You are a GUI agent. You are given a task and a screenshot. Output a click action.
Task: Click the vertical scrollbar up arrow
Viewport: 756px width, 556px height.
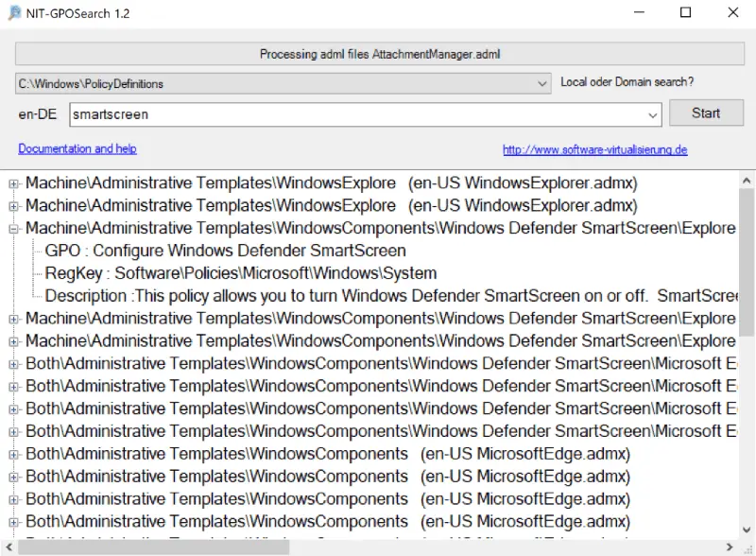[747, 181]
